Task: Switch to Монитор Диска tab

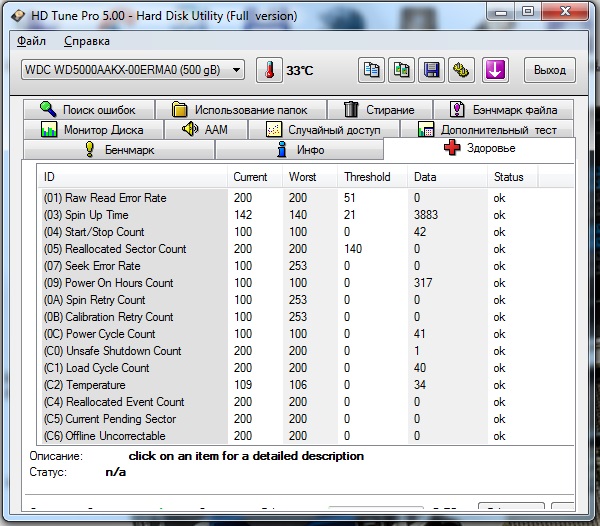Action: [x=93, y=130]
